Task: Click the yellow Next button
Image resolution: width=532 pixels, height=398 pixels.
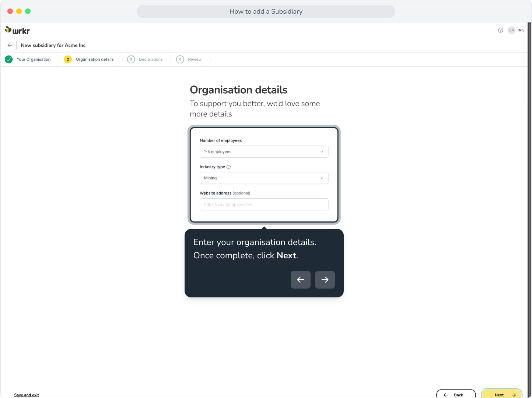Action: (502, 394)
